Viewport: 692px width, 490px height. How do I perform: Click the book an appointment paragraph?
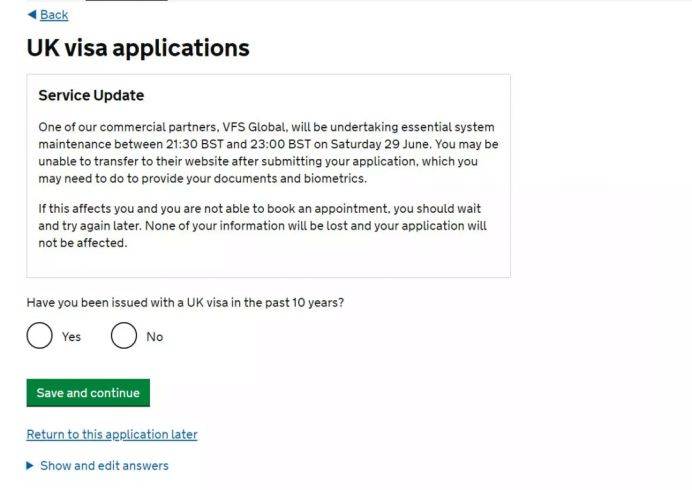pyautogui.click(x=262, y=225)
